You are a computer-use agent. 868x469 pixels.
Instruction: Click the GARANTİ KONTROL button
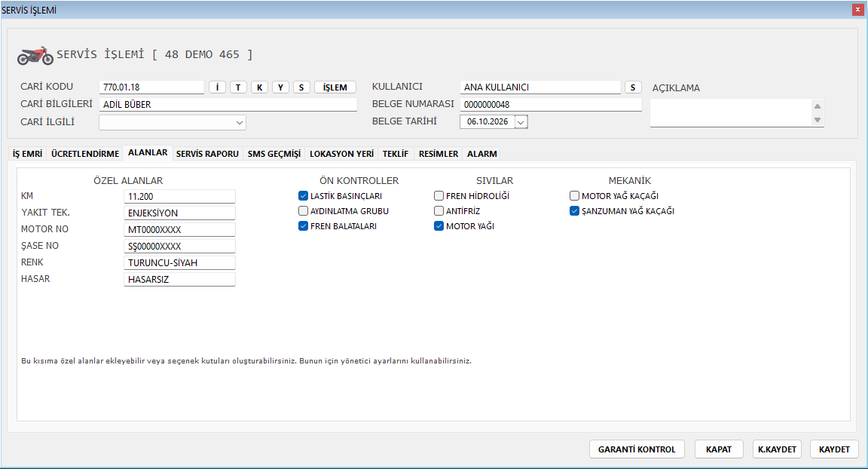(x=637, y=449)
